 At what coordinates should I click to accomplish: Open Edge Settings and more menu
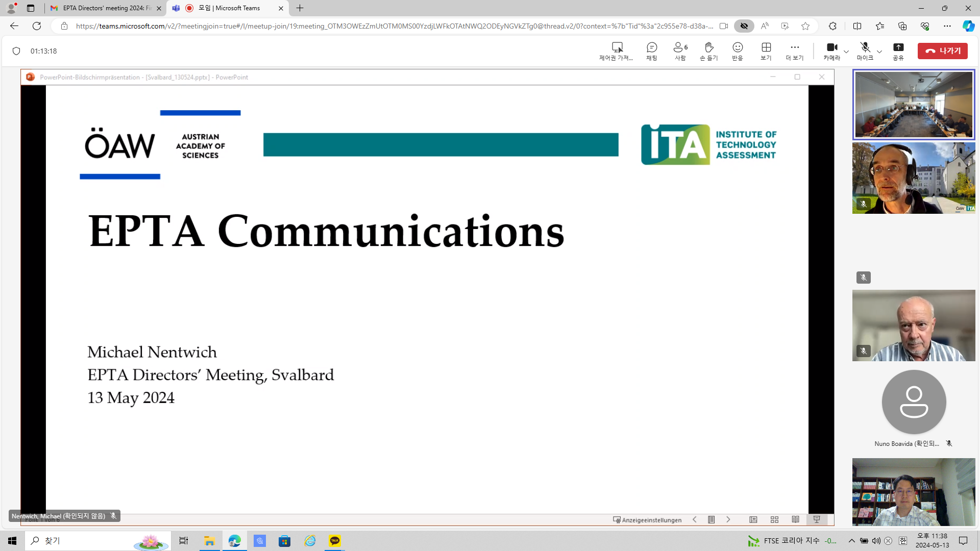[x=947, y=26]
